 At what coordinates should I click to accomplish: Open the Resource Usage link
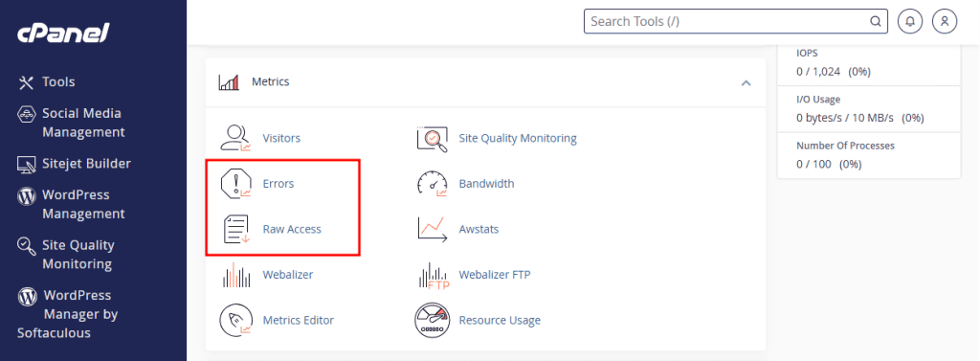pyautogui.click(x=500, y=321)
